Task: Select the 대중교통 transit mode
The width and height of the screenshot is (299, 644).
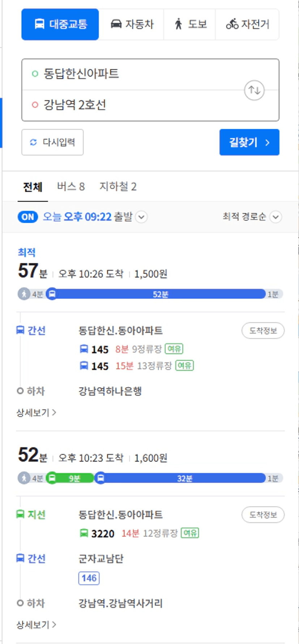Action: pos(60,24)
